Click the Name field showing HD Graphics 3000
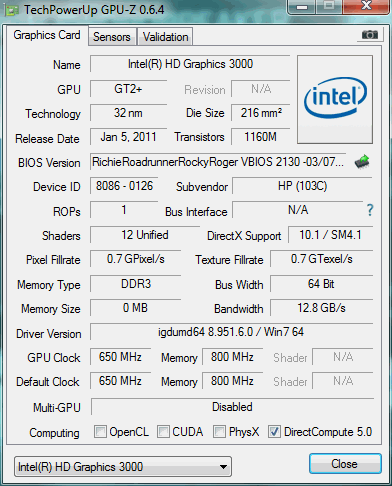This screenshot has height=486, width=392. 190,64
